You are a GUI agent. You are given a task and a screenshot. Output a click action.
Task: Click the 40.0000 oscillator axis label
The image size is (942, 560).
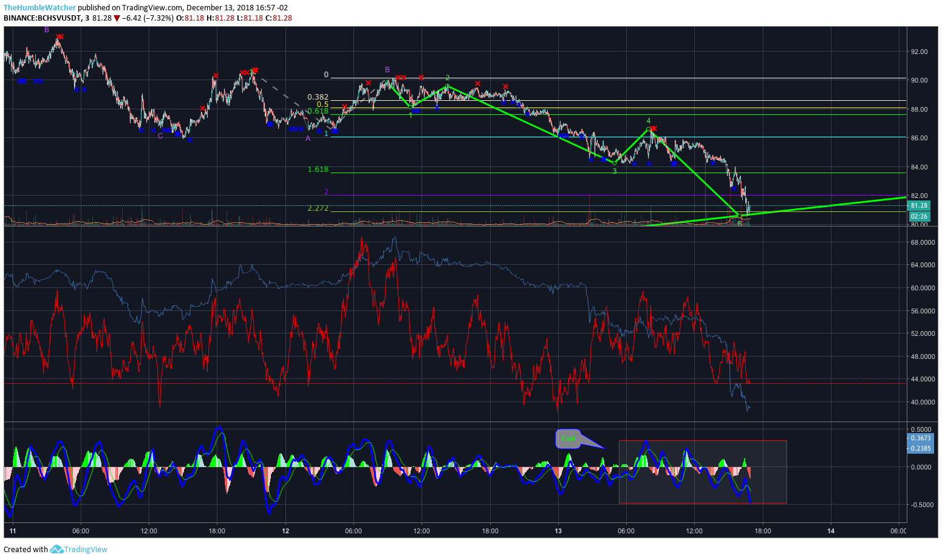click(922, 402)
